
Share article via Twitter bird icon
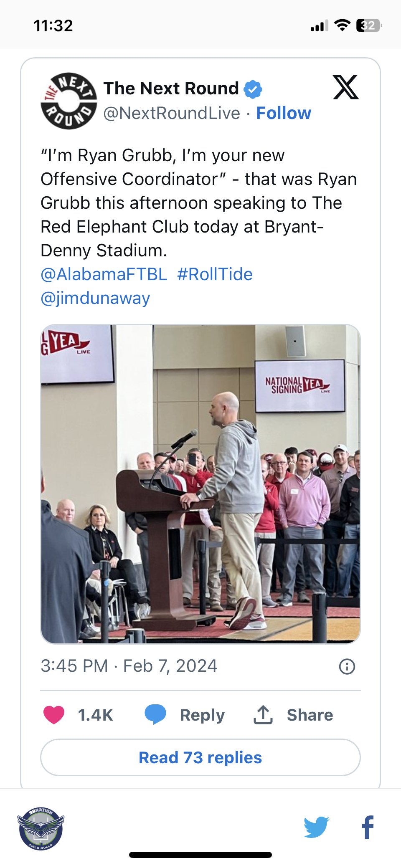pos(316,827)
